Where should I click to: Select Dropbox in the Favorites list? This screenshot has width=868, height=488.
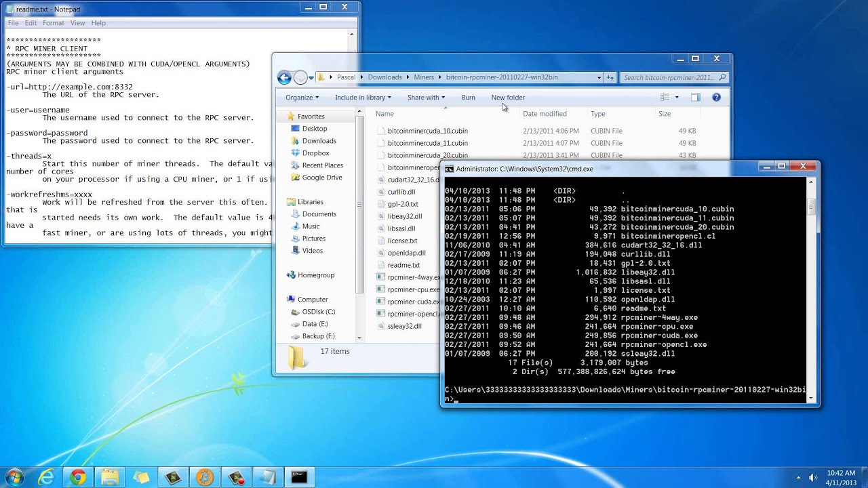tap(315, 153)
